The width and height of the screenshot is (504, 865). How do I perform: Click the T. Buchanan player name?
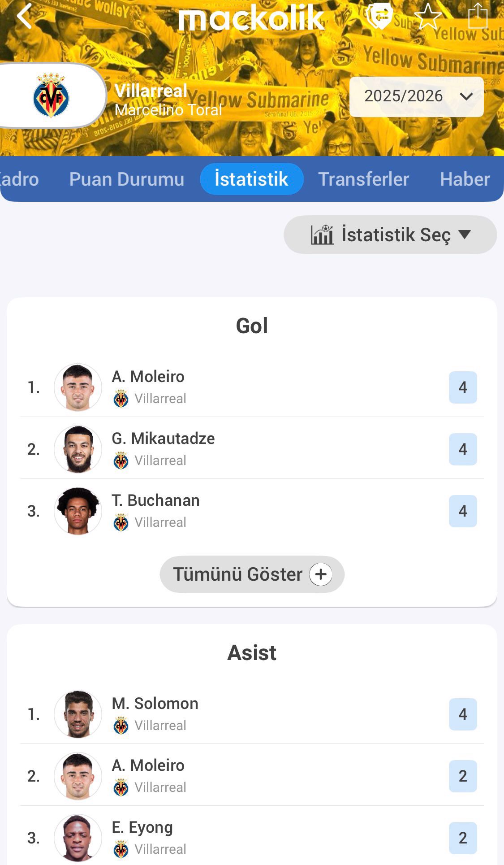pyautogui.click(x=155, y=500)
